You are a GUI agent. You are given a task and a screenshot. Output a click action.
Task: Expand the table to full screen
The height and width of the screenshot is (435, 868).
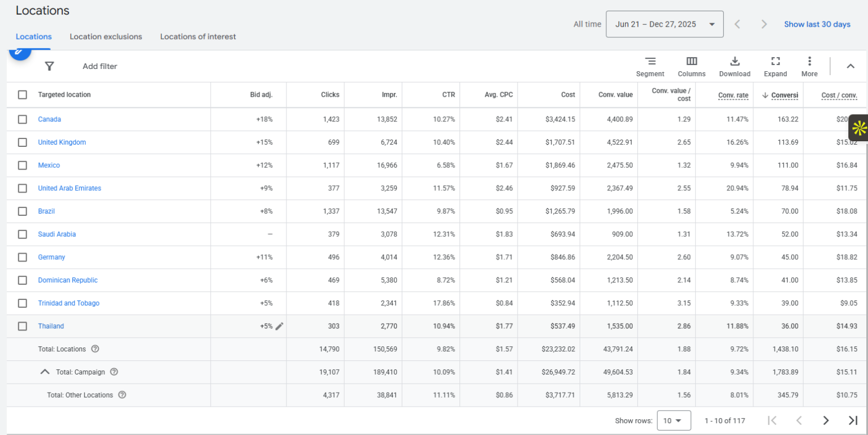[775, 66]
